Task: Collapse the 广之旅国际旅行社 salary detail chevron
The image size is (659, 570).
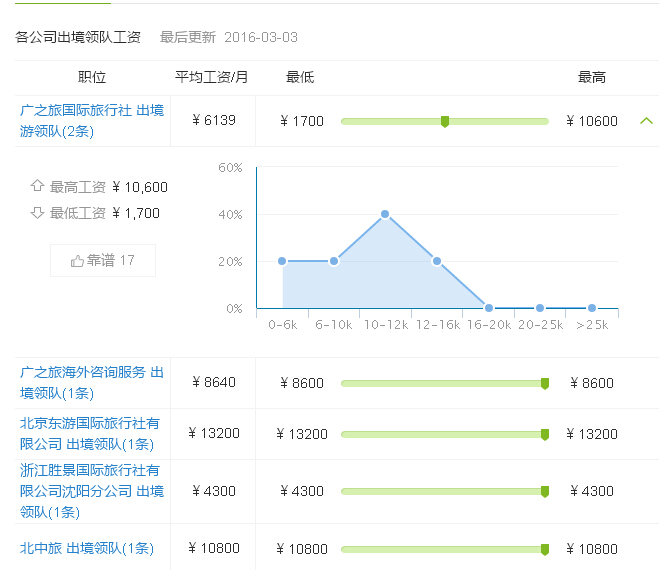Action: tap(646, 121)
